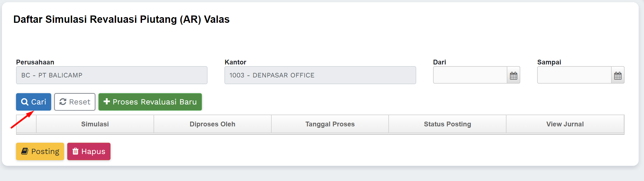The image size is (644, 181).
Task: Open the Sampai date calendar icon
Action: pyautogui.click(x=618, y=75)
